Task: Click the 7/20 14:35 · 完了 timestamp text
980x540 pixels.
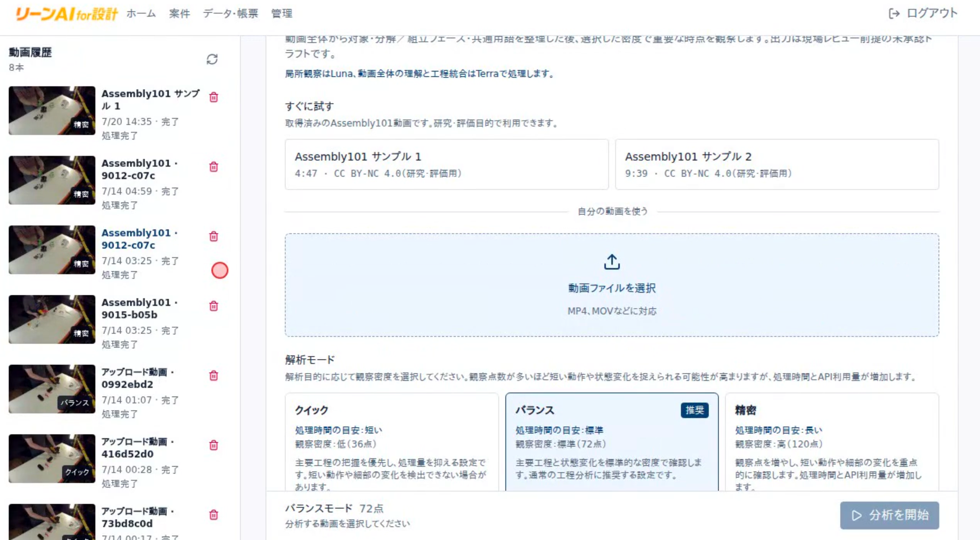Action: tap(140, 122)
